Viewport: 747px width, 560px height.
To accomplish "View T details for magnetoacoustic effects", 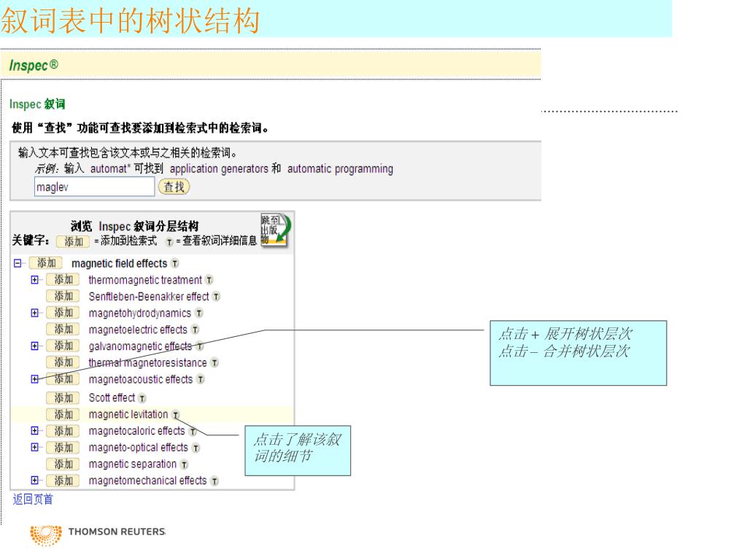I will coord(201,379).
